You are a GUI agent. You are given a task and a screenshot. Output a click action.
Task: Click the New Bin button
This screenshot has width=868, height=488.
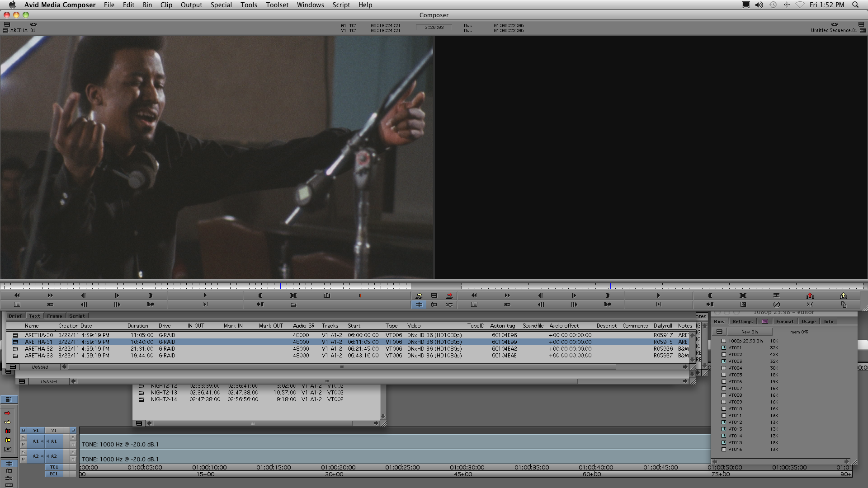(750, 332)
